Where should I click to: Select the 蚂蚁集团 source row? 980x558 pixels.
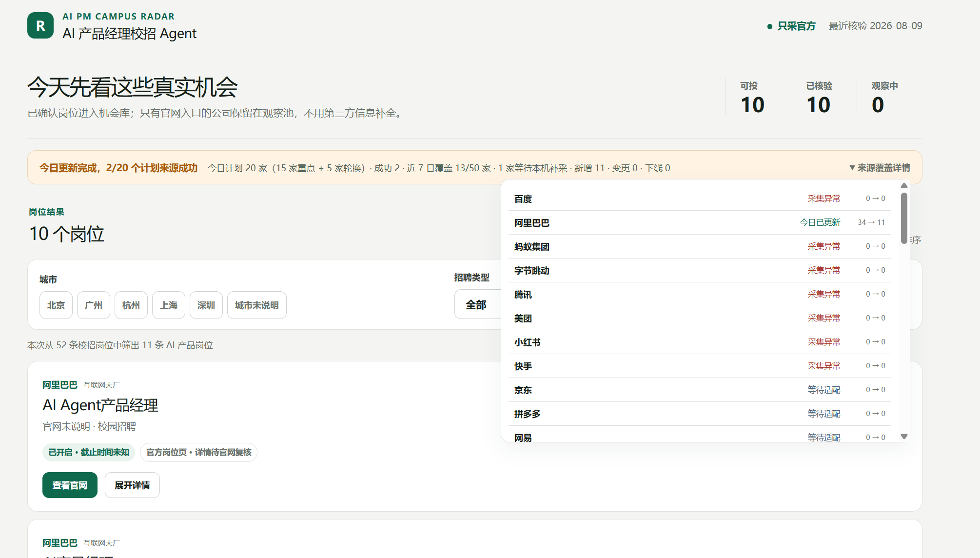(x=700, y=247)
